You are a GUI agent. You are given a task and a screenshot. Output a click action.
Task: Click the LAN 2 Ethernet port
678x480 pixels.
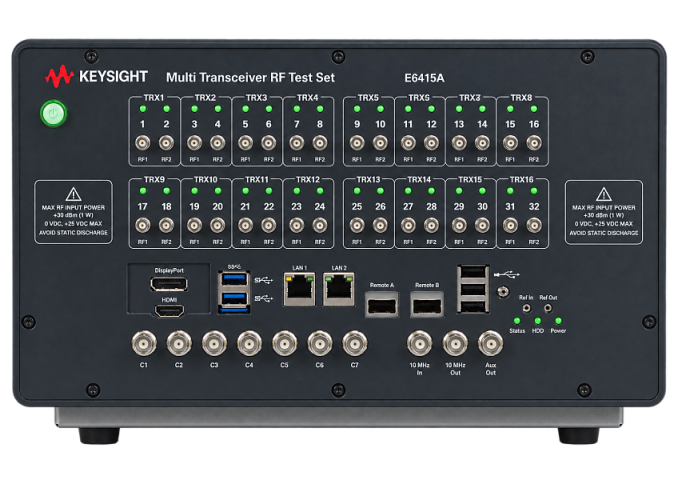(339, 289)
